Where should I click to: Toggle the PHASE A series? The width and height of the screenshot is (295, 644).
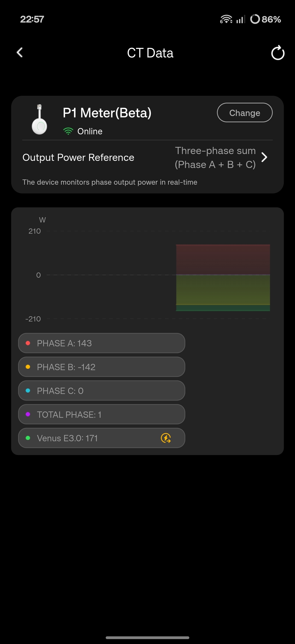(101, 343)
